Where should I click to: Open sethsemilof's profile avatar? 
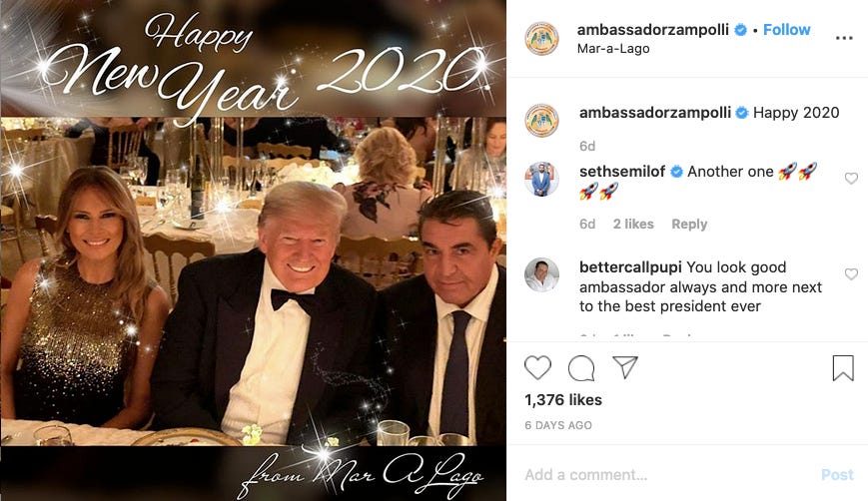[542, 180]
